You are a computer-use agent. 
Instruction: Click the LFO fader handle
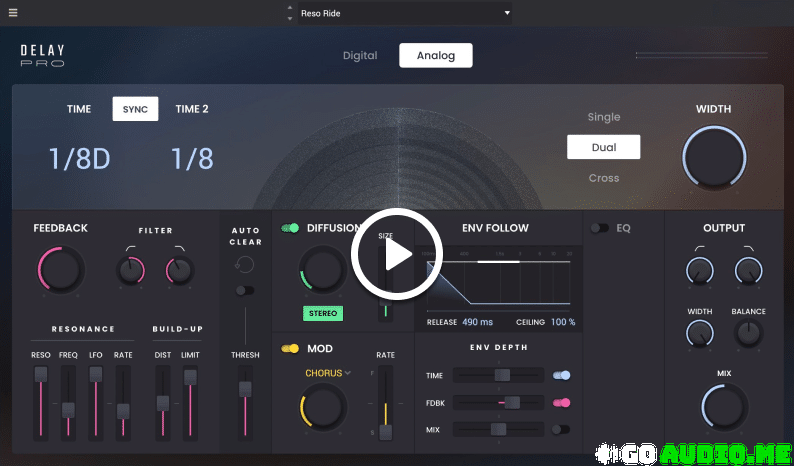(96, 374)
